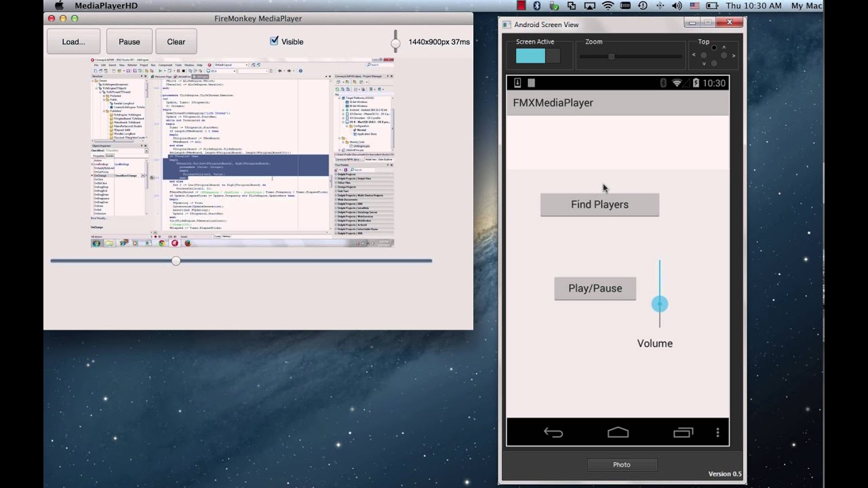Click the embedded IDE video frame

click(243, 152)
